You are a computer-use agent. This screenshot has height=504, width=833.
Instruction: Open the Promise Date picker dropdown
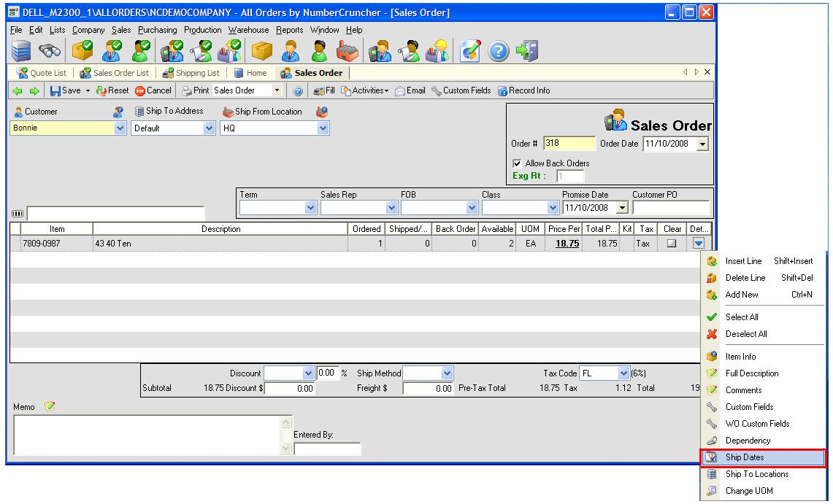(622, 208)
